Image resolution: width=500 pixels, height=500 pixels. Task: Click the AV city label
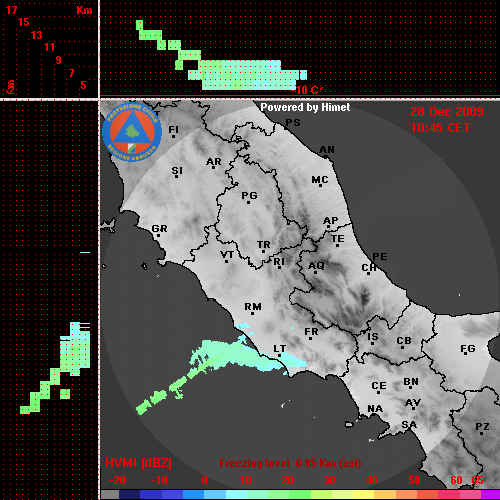[413, 403]
